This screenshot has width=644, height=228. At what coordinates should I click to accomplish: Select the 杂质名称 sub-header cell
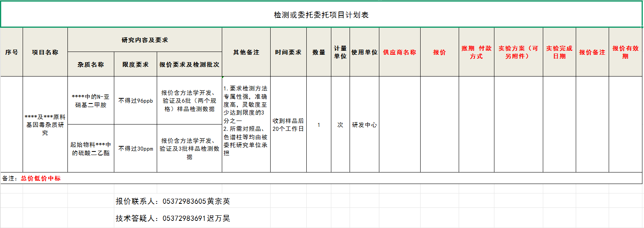90,65
